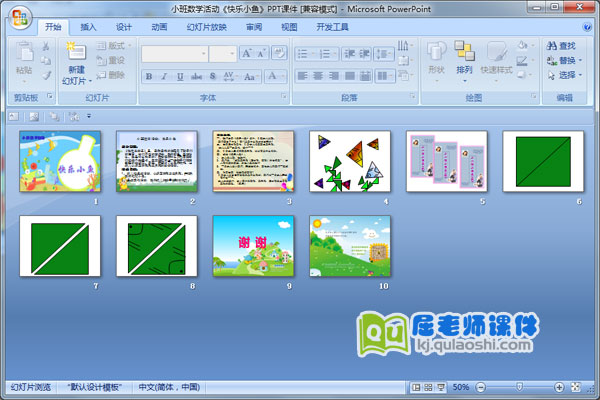Click the Distributed alignment icon
Viewport: 600px width, 400px height.
(x=365, y=76)
